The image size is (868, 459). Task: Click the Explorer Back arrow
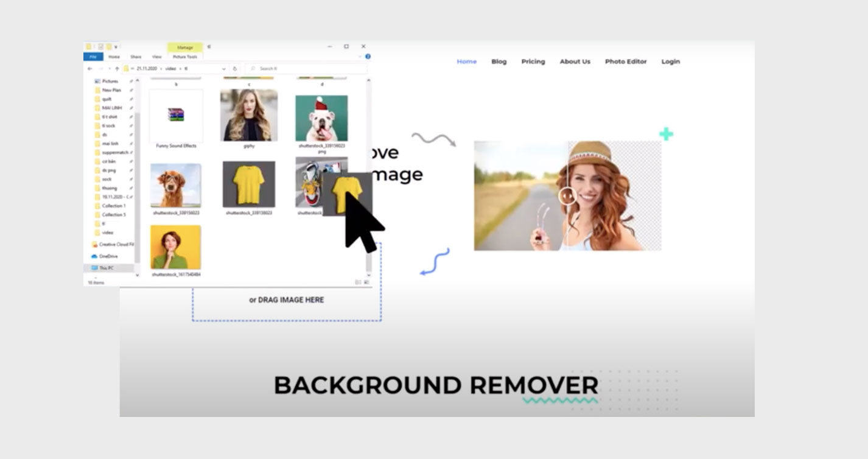coord(90,69)
